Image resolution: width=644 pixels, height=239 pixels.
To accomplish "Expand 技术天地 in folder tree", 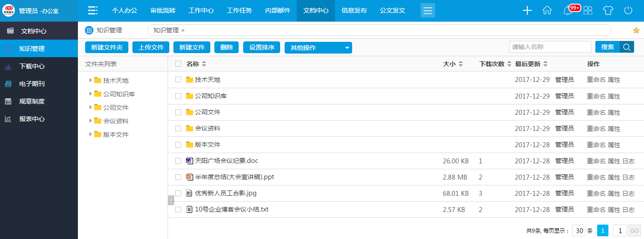I will tap(91, 80).
